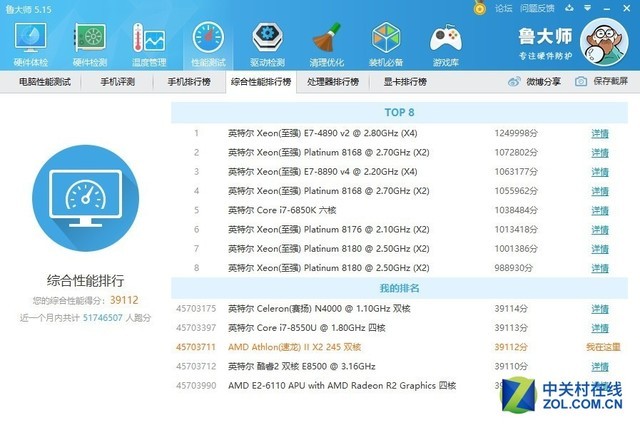Open 详情 for Xeon E7-8890 v4 row
The image size is (640, 425).
click(x=600, y=172)
